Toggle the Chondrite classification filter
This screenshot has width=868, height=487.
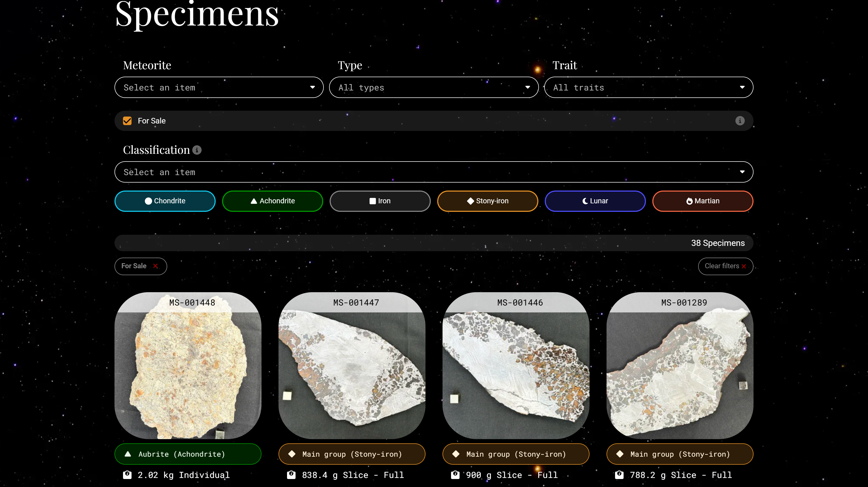(x=165, y=201)
